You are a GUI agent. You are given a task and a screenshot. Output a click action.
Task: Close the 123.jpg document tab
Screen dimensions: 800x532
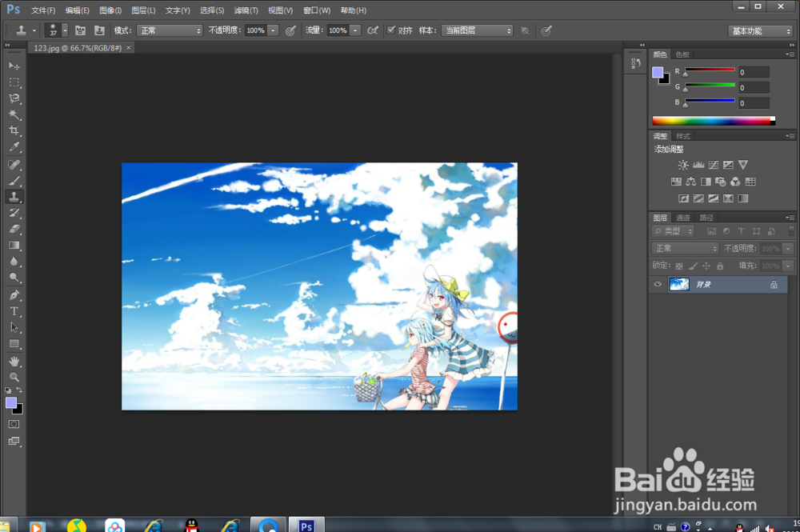pyautogui.click(x=129, y=47)
